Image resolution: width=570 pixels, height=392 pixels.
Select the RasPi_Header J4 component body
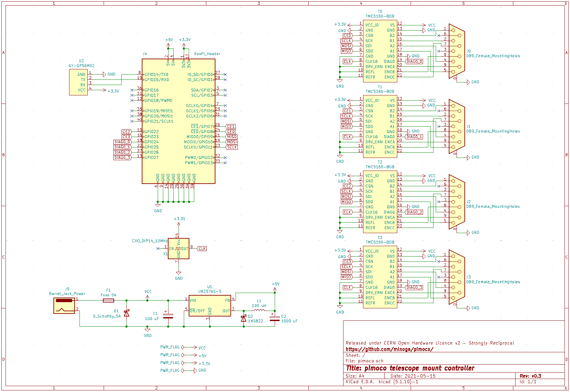point(178,121)
